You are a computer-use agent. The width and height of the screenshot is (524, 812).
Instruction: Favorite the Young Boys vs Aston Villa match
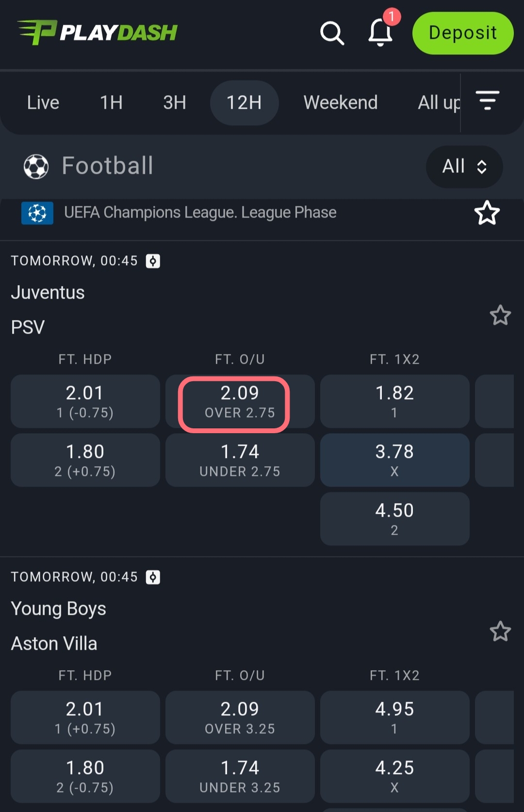[500, 631]
